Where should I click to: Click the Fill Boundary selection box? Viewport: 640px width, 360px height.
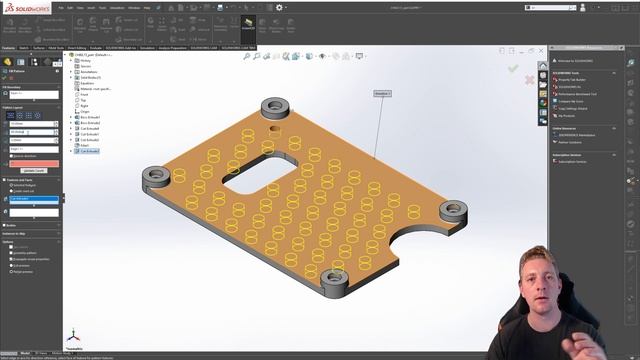pos(34,95)
